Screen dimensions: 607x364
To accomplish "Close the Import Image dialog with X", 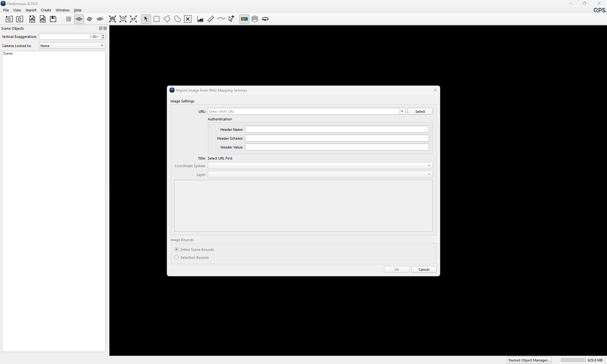I will [435, 90].
